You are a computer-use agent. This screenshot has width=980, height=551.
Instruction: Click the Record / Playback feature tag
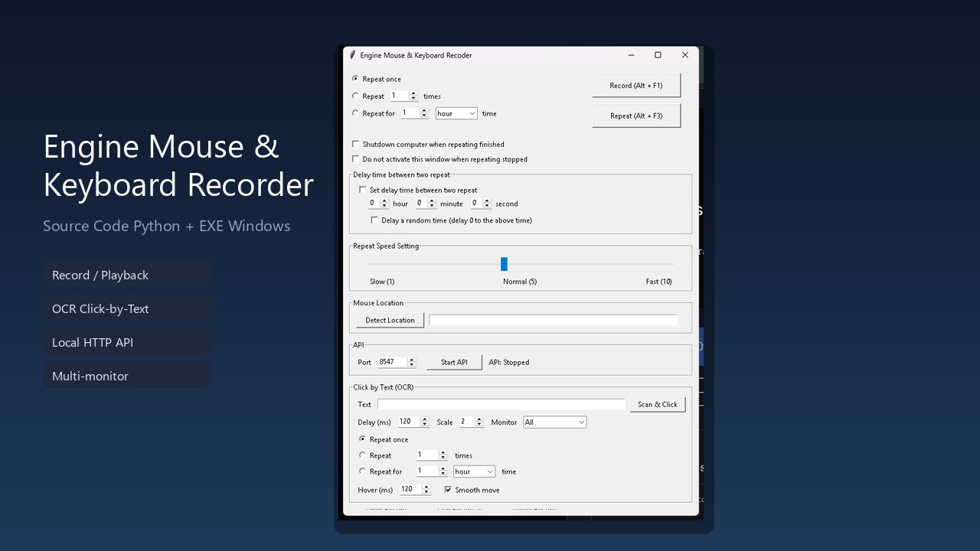coord(127,275)
